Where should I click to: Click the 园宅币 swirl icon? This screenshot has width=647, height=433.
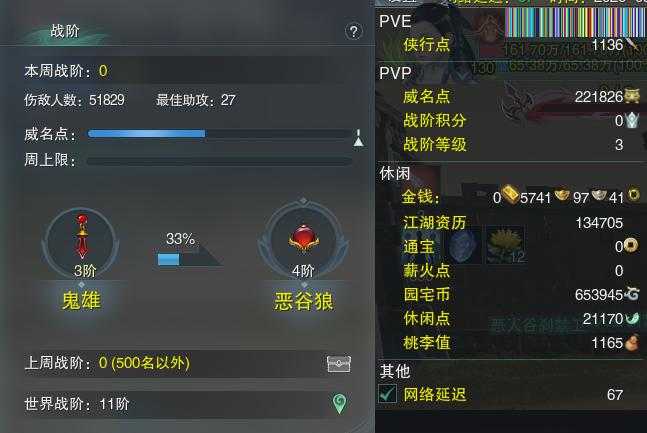click(x=632, y=293)
